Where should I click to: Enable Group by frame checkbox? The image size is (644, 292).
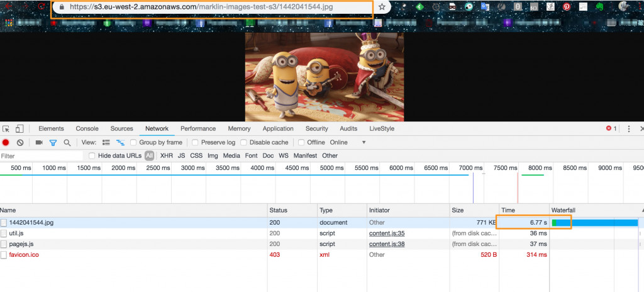(133, 142)
